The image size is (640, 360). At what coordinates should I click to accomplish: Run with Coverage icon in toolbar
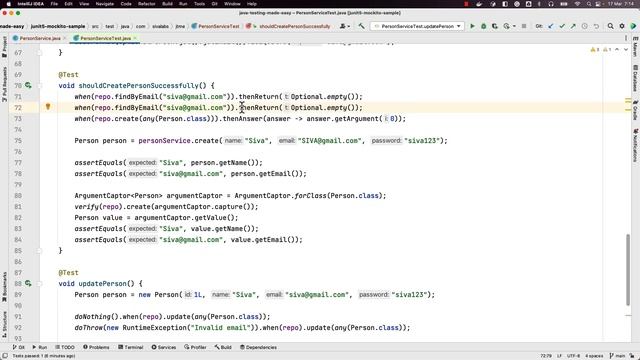(x=495, y=26)
